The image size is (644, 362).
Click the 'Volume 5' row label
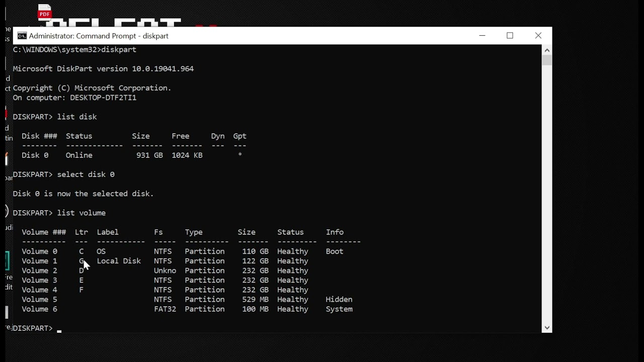click(x=39, y=299)
